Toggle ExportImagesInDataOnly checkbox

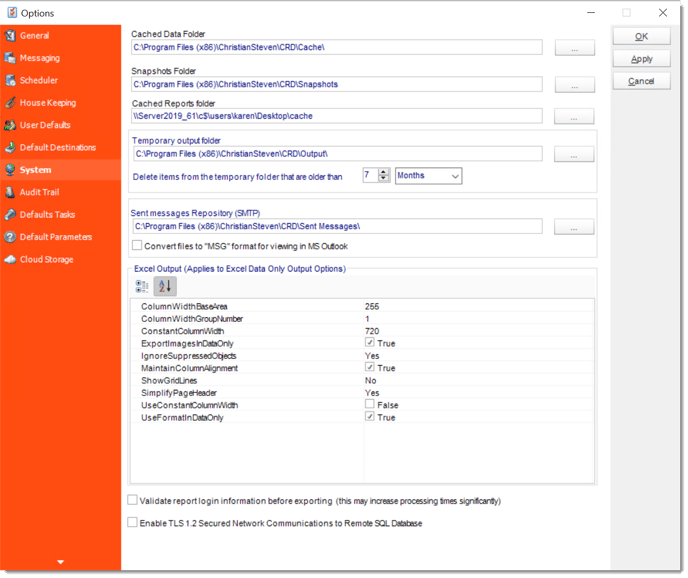369,342
